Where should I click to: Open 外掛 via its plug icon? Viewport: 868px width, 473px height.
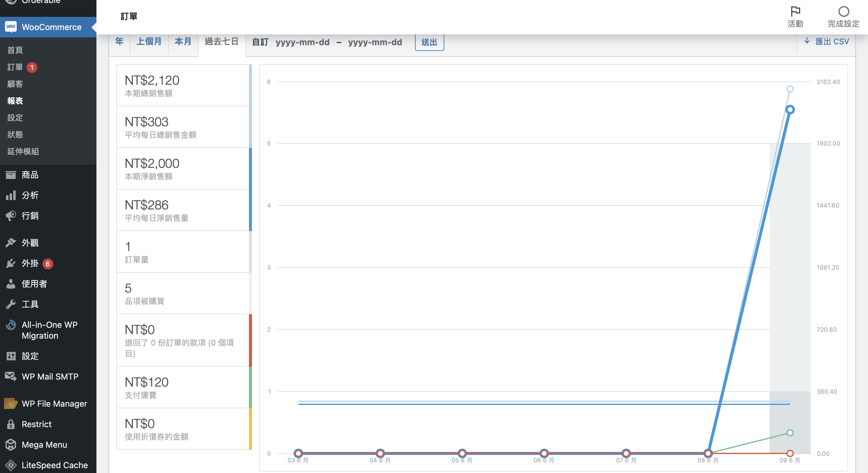pos(11,263)
